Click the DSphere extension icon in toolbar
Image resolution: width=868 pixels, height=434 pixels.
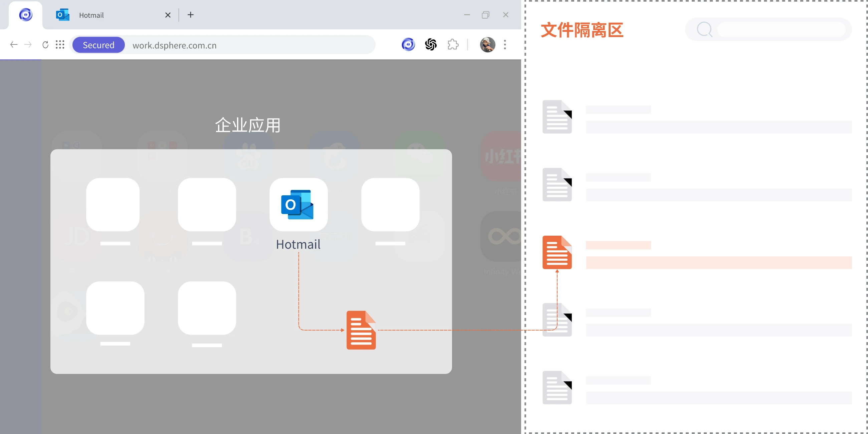[408, 44]
